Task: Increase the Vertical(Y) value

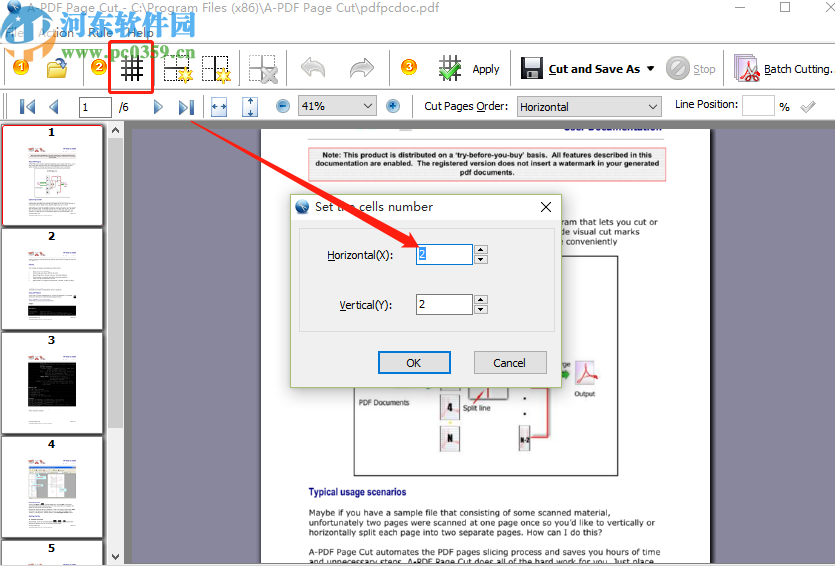Action: click(481, 299)
